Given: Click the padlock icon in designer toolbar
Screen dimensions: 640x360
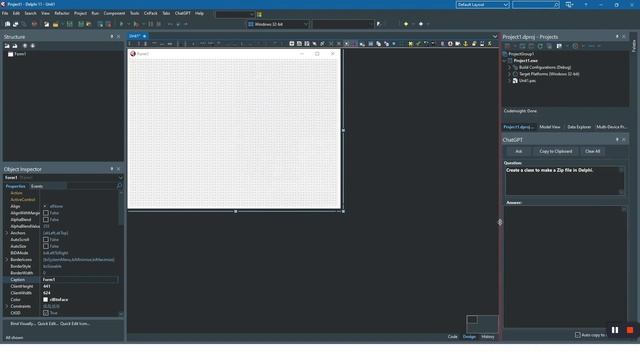Looking at the screenshot, I should click(x=474, y=44).
